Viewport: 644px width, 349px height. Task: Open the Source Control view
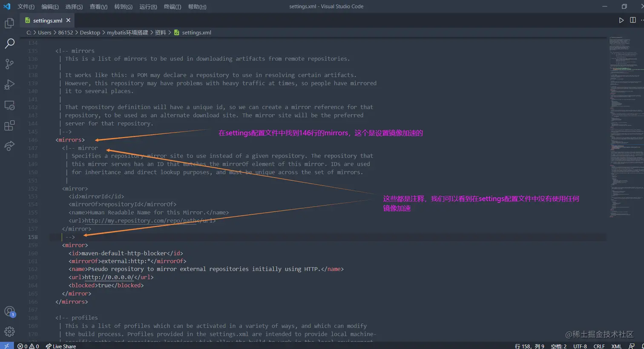pos(9,64)
